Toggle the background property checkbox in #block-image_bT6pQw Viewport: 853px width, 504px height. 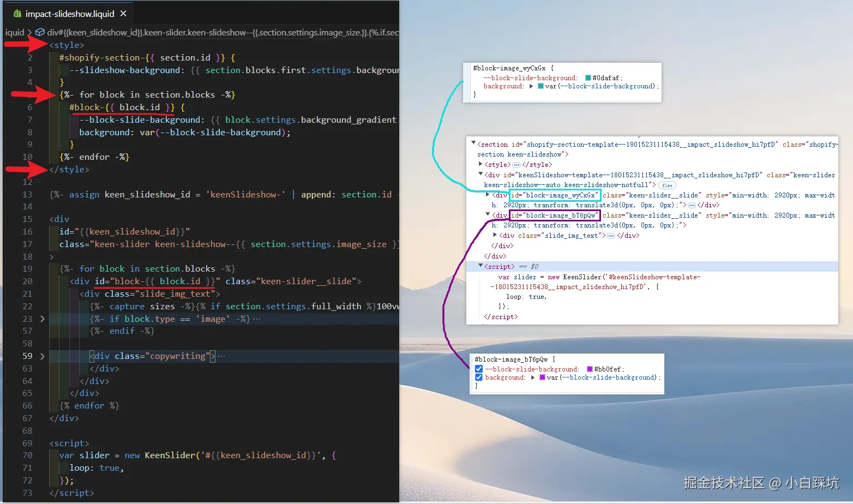tap(479, 377)
